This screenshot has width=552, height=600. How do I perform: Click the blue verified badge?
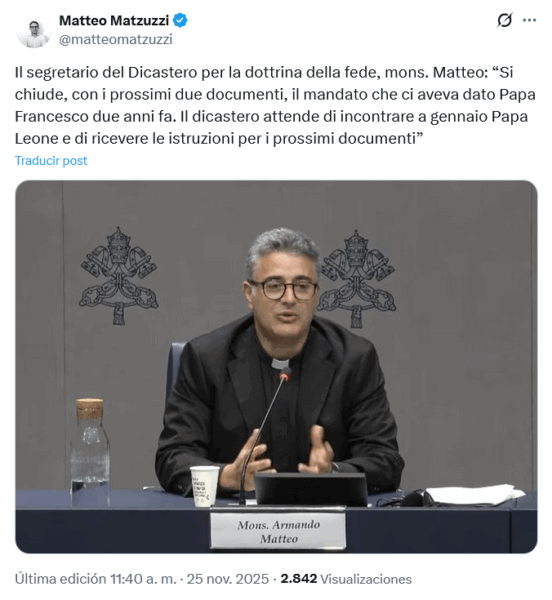tap(180, 20)
